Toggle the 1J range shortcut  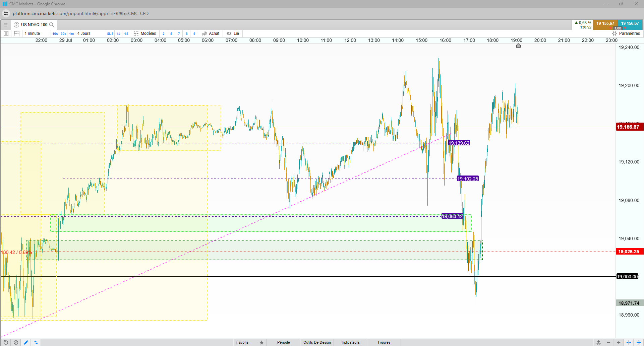pos(118,33)
